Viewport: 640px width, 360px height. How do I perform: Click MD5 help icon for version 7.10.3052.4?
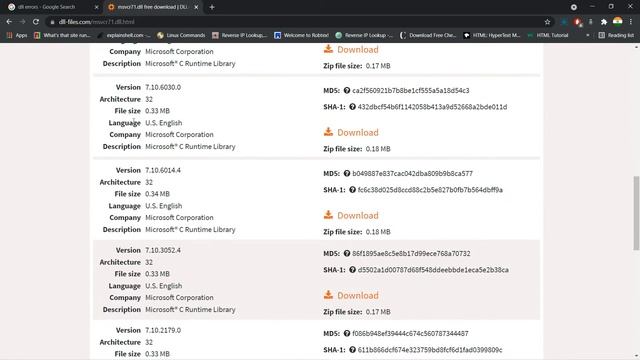coord(347,253)
